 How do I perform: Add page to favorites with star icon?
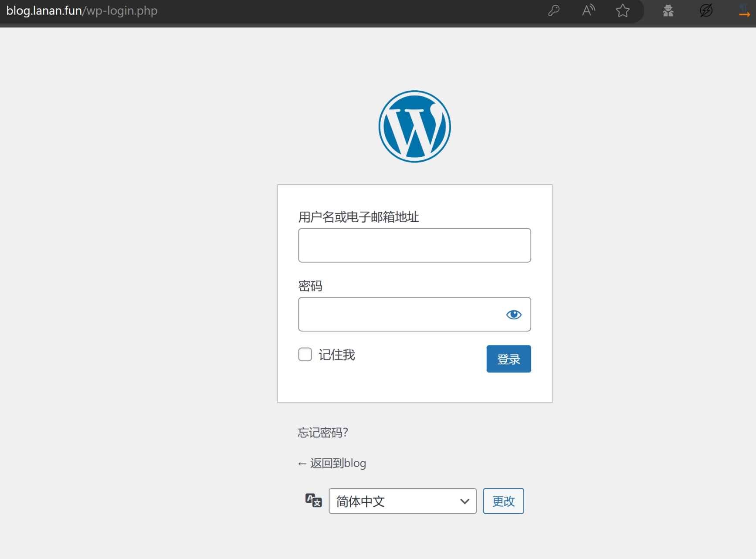coord(623,10)
